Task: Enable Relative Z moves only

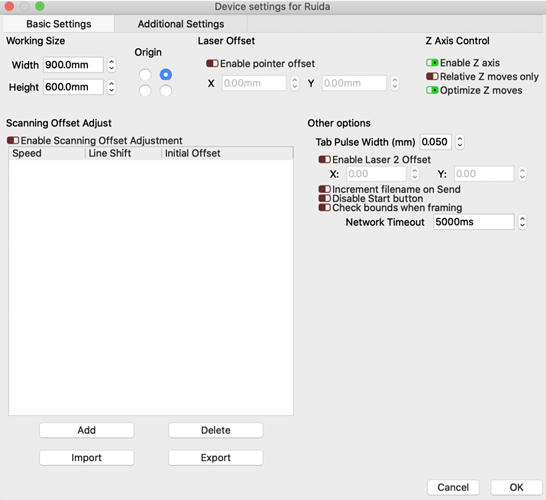Action: click(x=432, y=76)
